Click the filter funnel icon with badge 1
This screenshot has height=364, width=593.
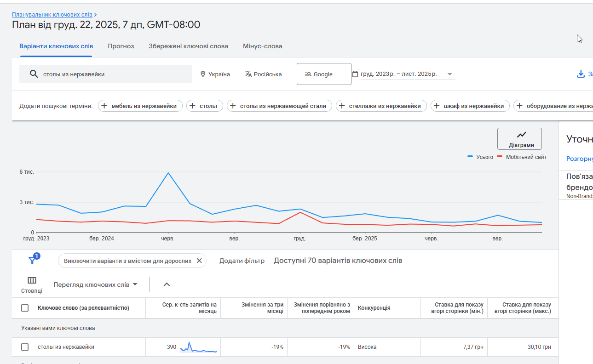coord(33,260)
